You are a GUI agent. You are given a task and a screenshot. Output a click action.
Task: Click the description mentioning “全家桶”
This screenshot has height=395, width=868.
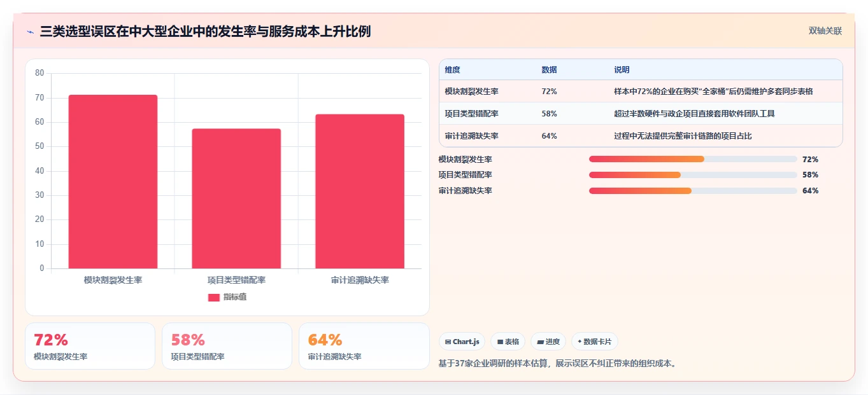point(714,92)
